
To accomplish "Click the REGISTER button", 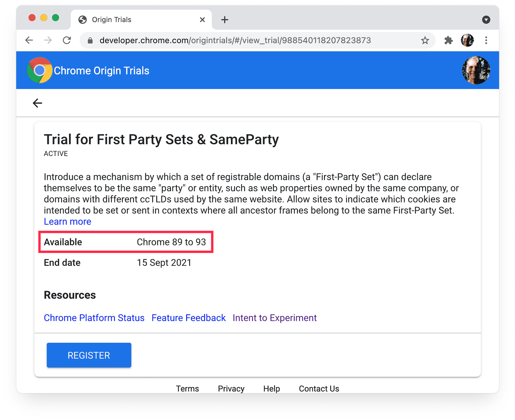I will (x=89, y=355).
